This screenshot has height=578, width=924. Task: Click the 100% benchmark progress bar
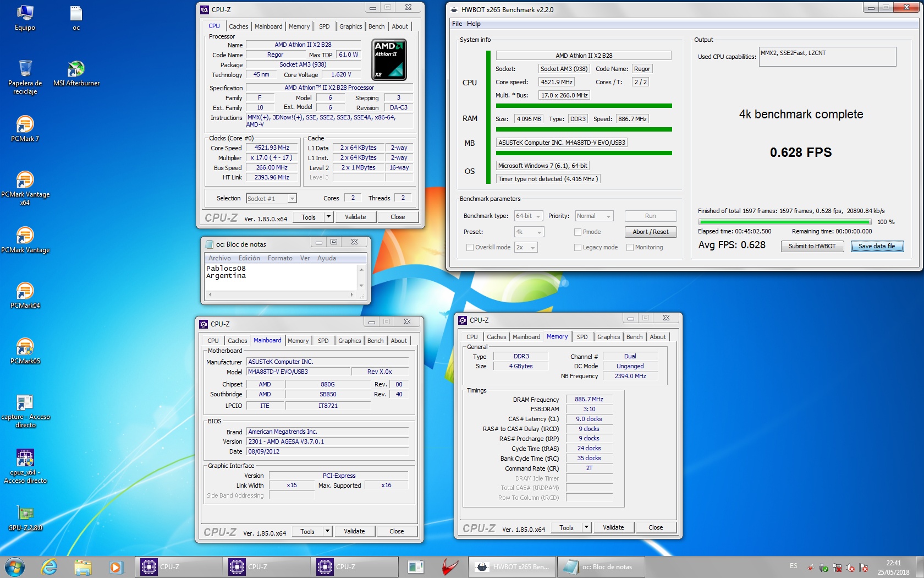click(784, 222)
